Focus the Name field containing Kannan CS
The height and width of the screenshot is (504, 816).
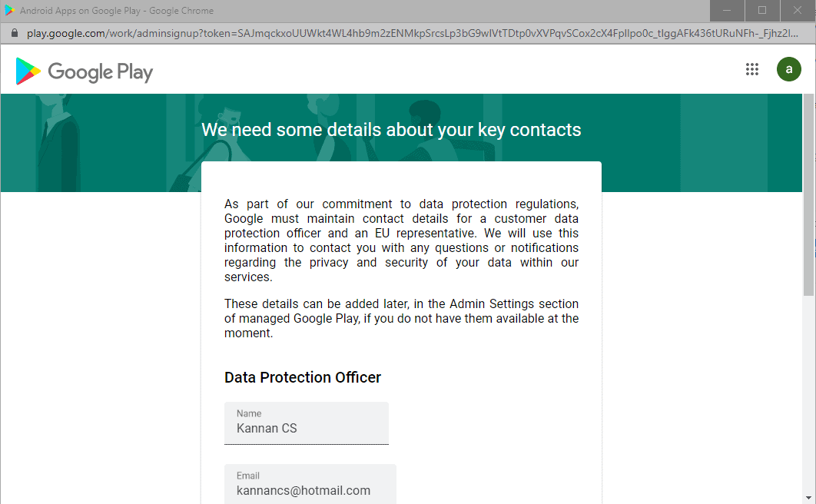click(x=307, y=423)
